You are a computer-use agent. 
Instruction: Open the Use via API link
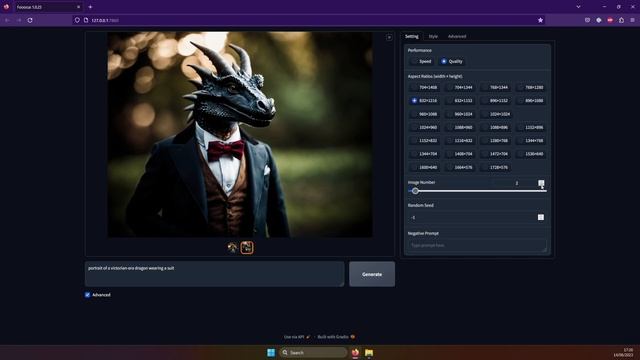[x=297, y=337]
